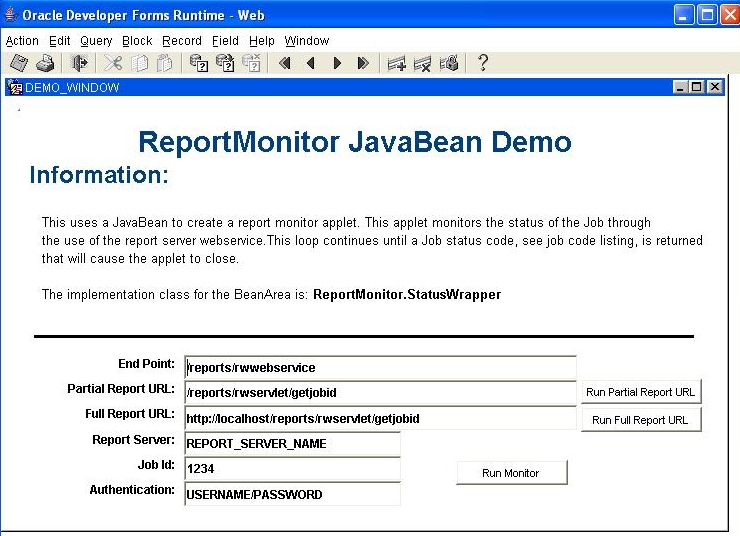Click the Save diskette toolbar icon
The image size is (740, 536).
[19, 63]
